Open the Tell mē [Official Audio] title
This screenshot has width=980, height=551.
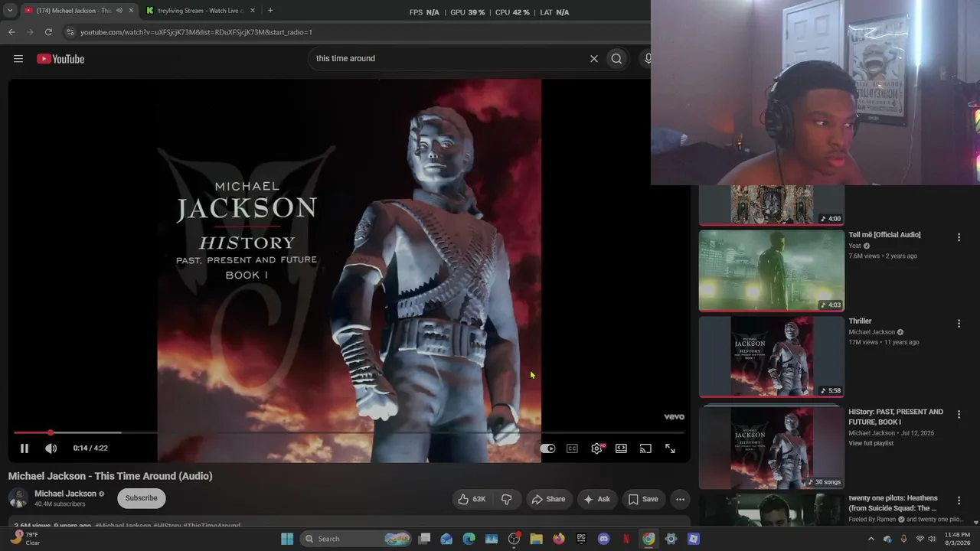(x=884, y=235)
